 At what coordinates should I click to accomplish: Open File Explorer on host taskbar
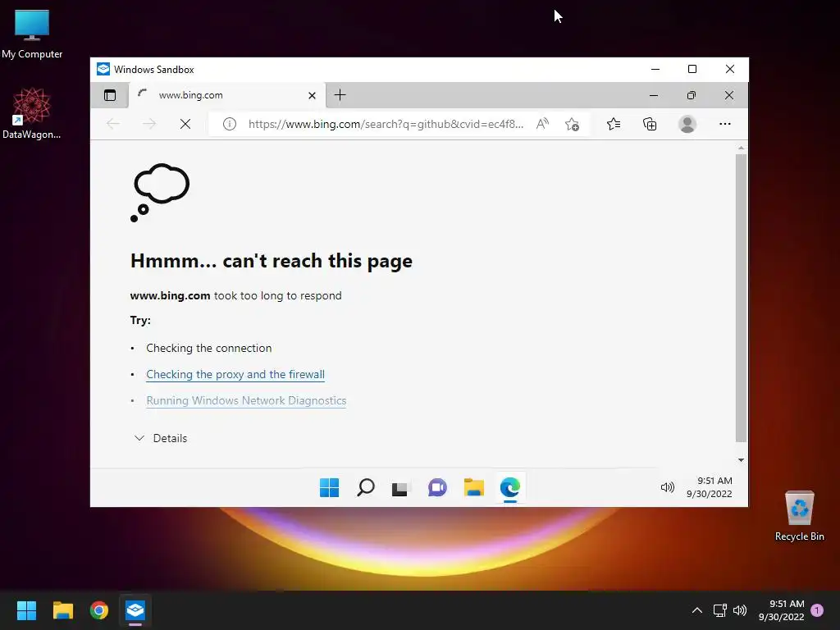click(x=62, y=610)
